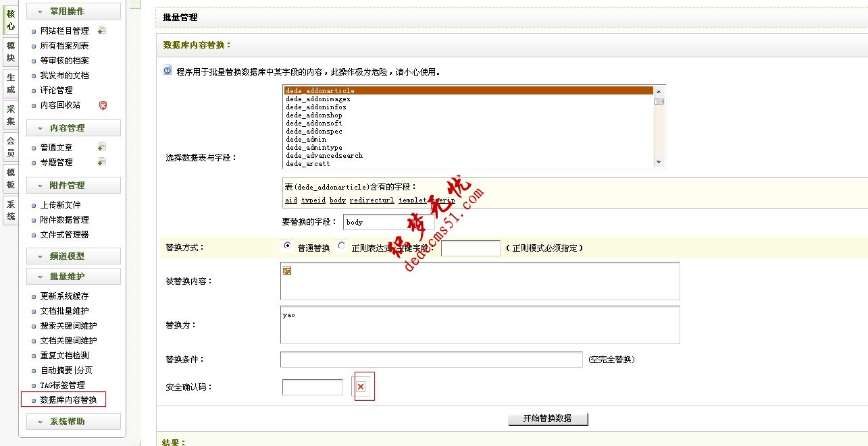Select the 普通替换 radio button
Screen dimensions: 868x446
coord(286,246)
